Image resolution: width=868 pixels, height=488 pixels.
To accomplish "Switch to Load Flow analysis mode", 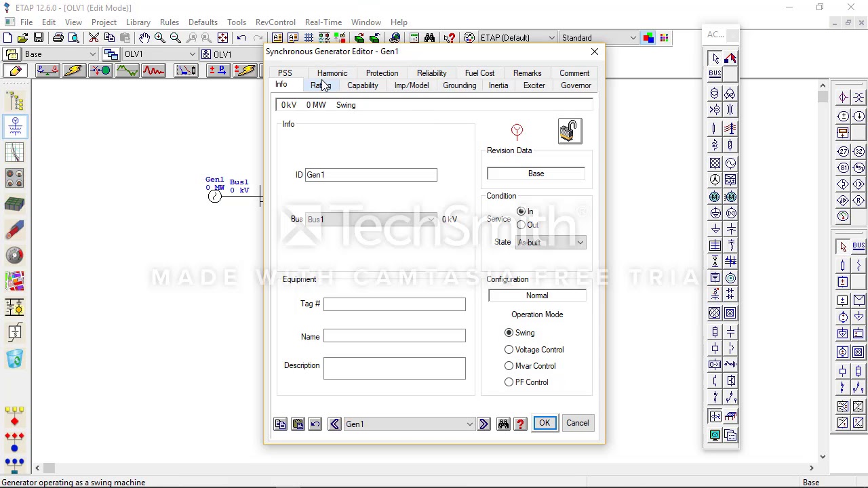I will (x=47, y=70).
